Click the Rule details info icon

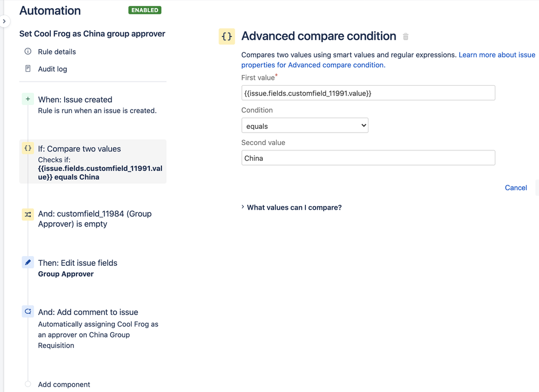point(28,52)
